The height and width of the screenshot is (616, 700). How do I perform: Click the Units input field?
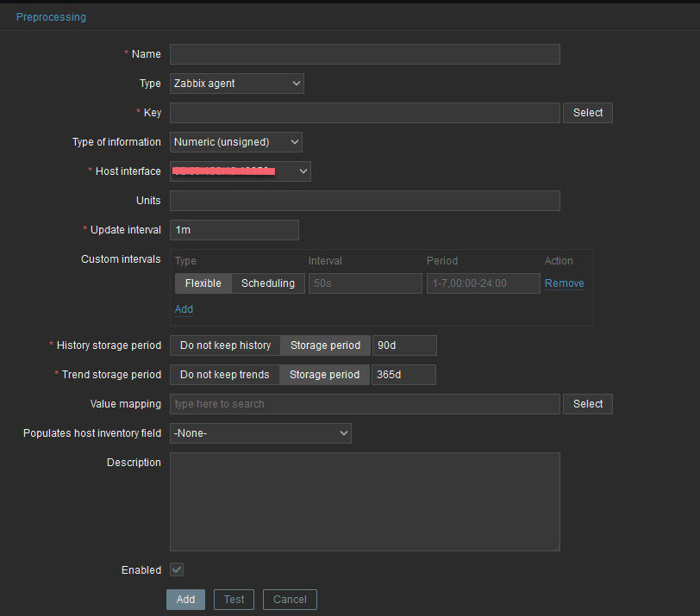tap(365, 201)
